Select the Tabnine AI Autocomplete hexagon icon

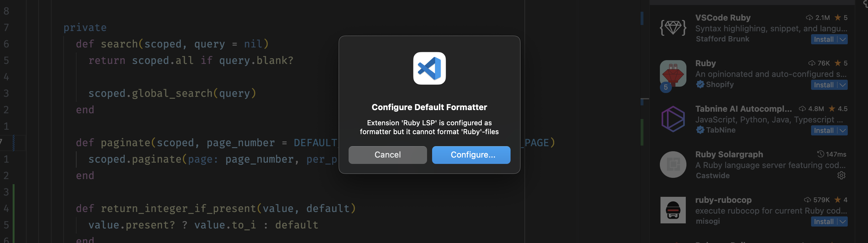[673, 119]
